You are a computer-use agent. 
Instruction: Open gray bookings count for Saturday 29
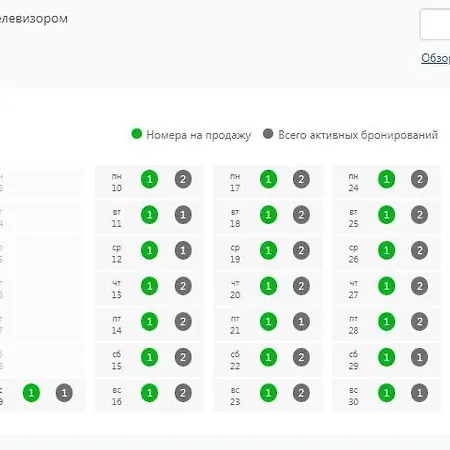click(419, 357)
